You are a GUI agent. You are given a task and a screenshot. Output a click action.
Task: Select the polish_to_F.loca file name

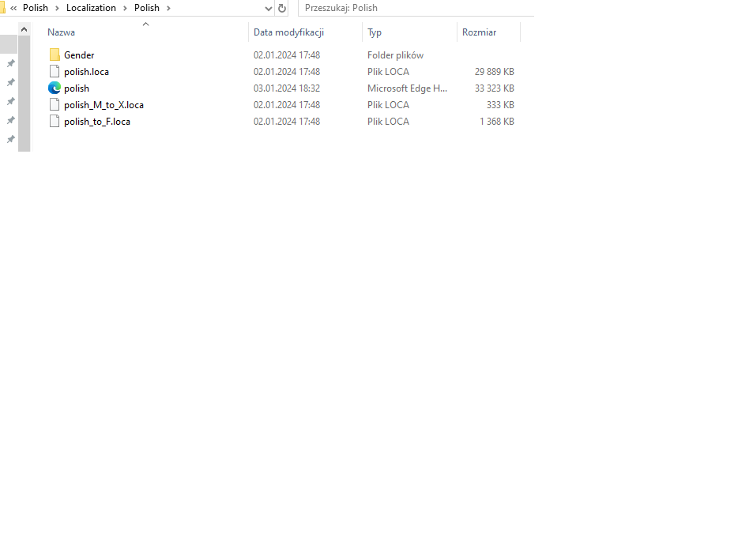(x=97, y=122)
